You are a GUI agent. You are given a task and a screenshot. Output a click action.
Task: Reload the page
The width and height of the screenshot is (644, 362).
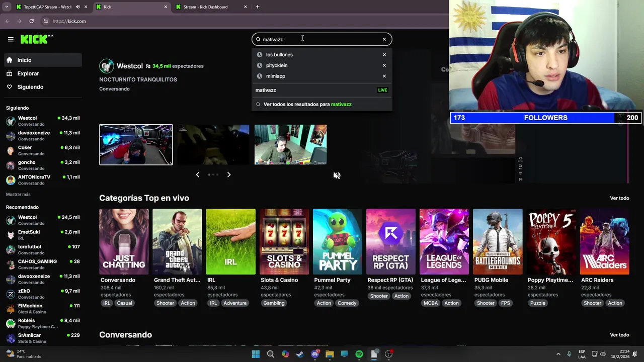31,21
